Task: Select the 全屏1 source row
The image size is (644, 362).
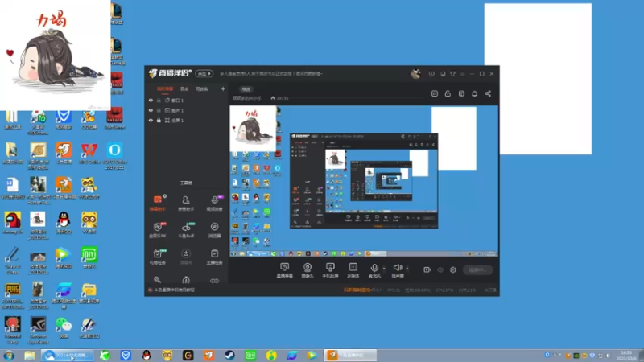Action: [x=187, y=120]
